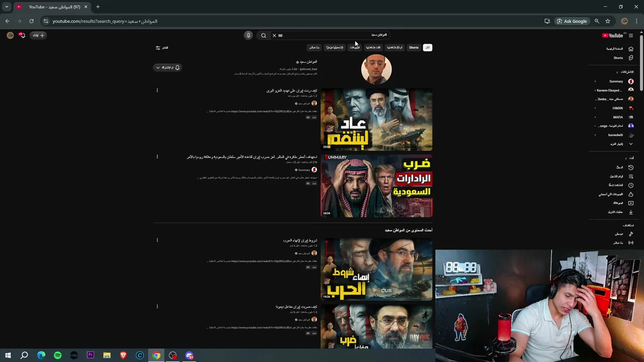Open Watch later in the sidebar
Image resolution: width=644 pixels, height=362 pixels.
620,185
